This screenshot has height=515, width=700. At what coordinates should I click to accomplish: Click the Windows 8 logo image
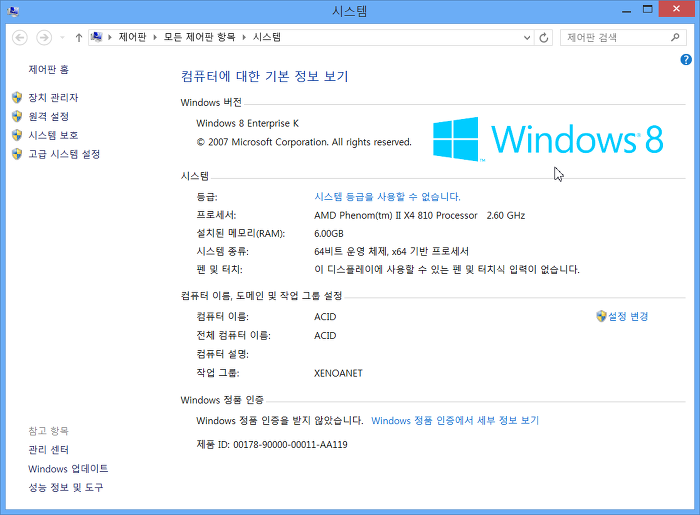click(x=548, y=139)
